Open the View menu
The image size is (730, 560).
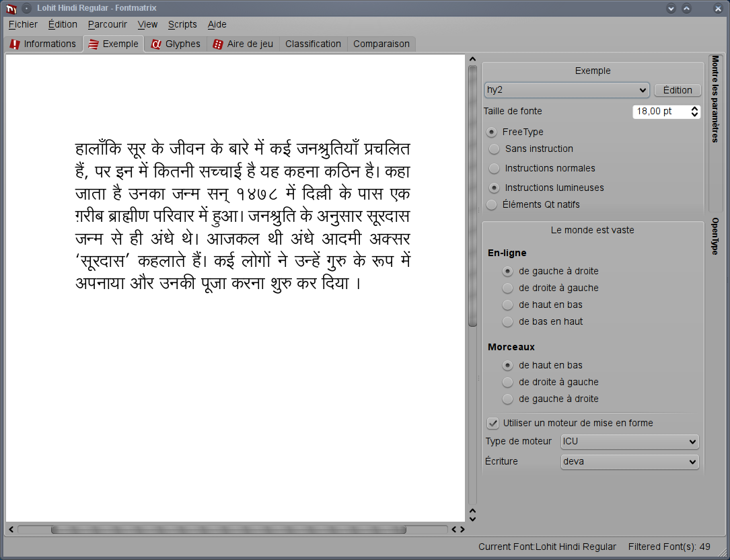pos(147,25)
